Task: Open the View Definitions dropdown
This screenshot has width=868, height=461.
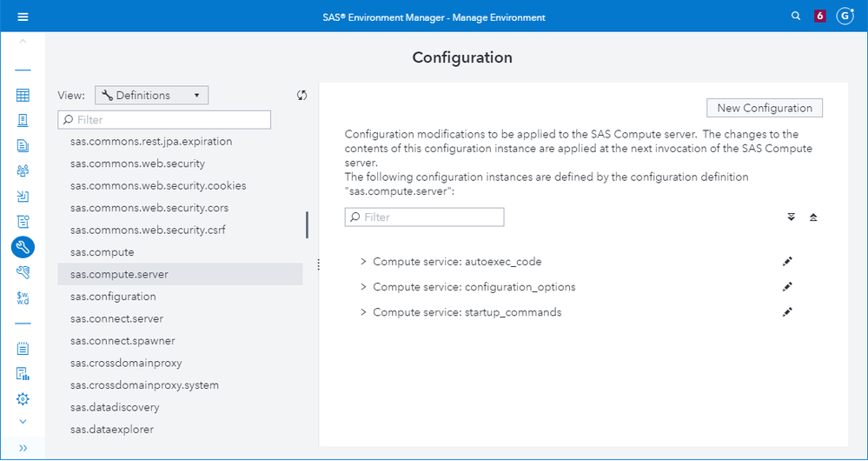Action: point(151,96)
